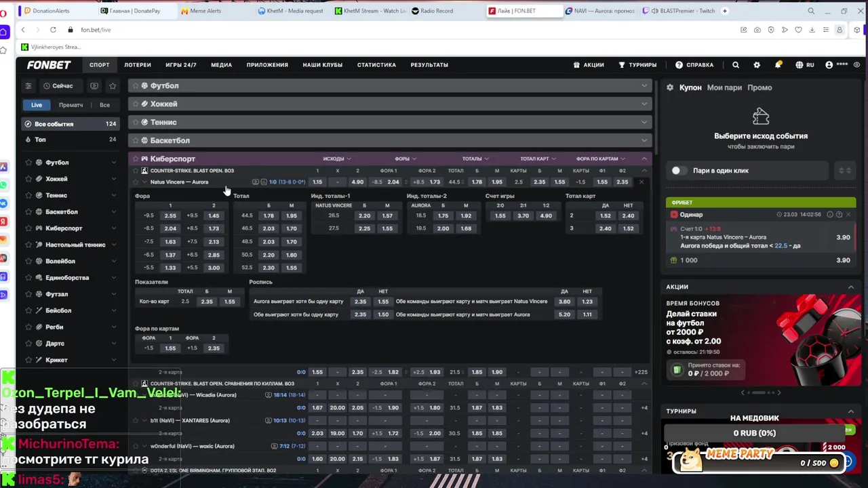Toggle balance visibility eye icon in header
This screenshot has width=868, height=488.
(x=857, y=65)
